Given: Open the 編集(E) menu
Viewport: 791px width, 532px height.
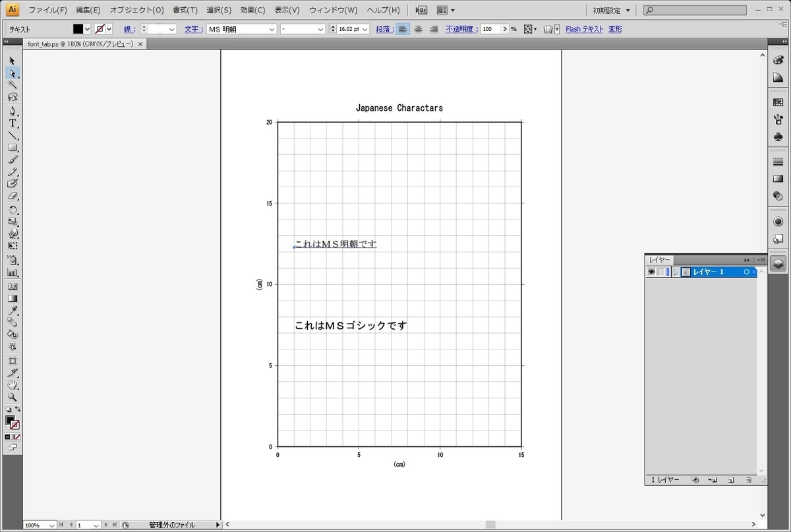Looking at the screenshot, I should click(x=88, y=11).
